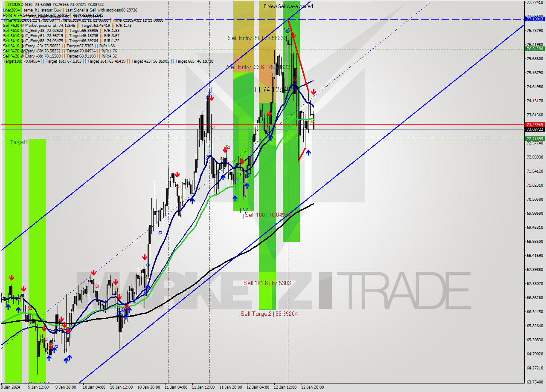Click the 75.68600 price axis value
Screen dimensions: 546x392
tap(534, 58)
